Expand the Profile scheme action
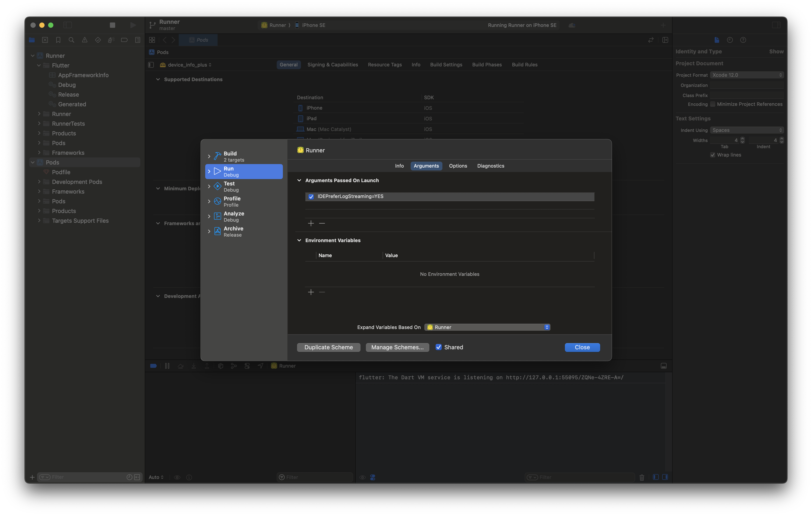Image resolution: width=812 pixels, height=516 pixels. pos(209,202)
